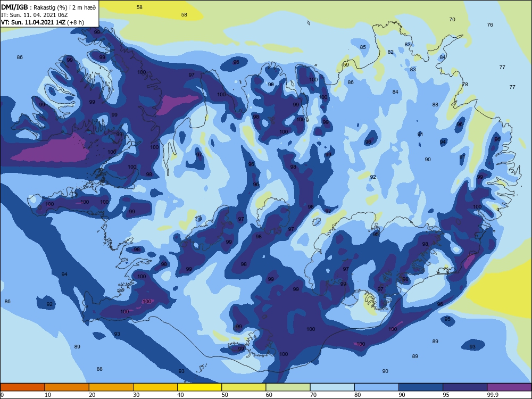Click the bright yellow 40–50 legend swatch

pos(199,387)
